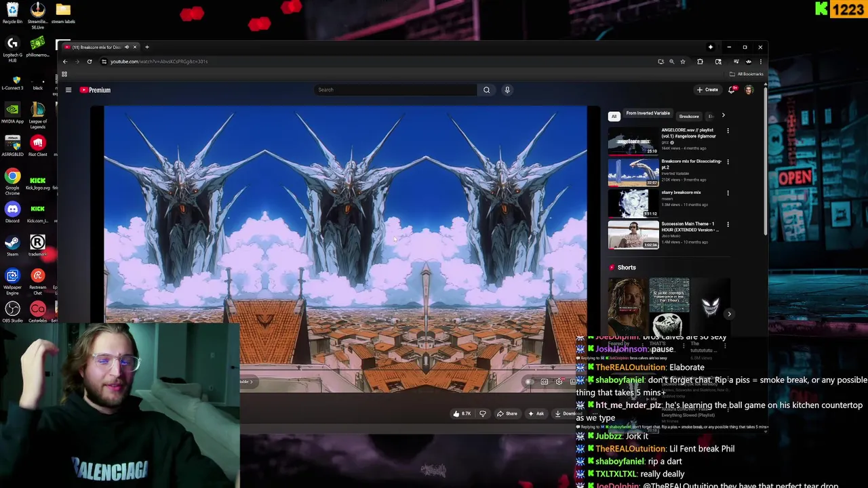Share the video
Viewport: 868px width, 488px height.
(x=507, y=413)
